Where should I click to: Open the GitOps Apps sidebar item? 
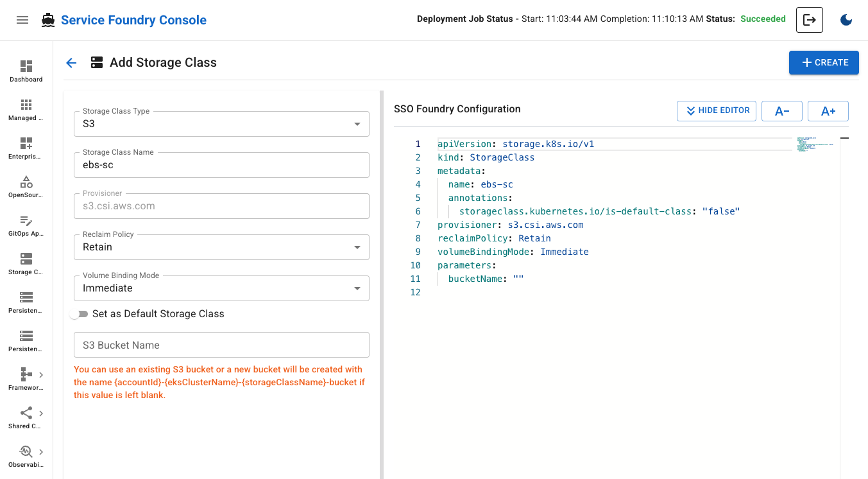26,225
